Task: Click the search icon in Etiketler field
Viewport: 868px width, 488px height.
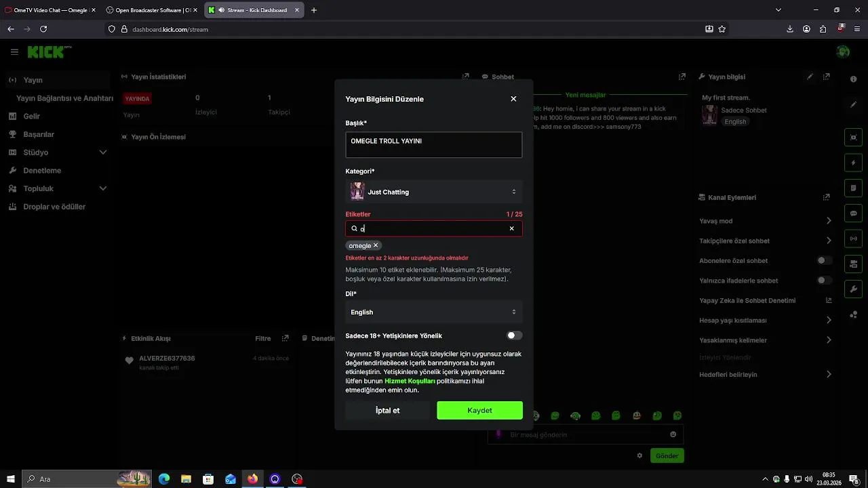Action: tap(354, 228)
